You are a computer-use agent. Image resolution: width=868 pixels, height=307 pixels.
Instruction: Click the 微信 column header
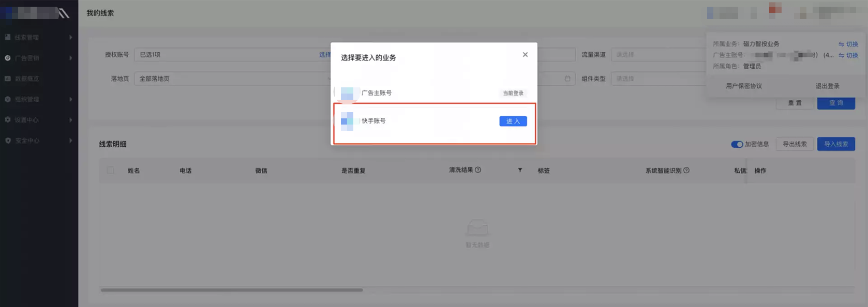(x=261, y=171)
